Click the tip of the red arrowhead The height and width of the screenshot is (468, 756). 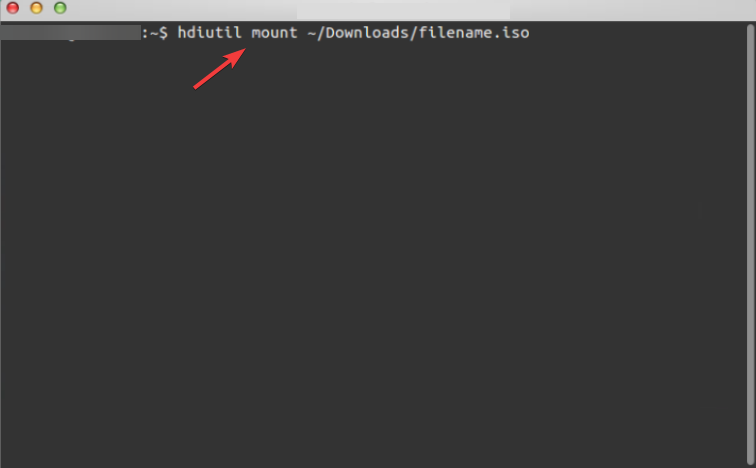244,49
